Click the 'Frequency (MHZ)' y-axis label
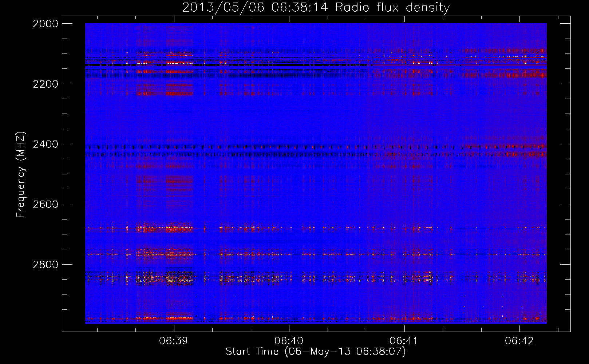The height and width of the screenshot is (364, 589). pyautogui.click(x=21, y=175)
